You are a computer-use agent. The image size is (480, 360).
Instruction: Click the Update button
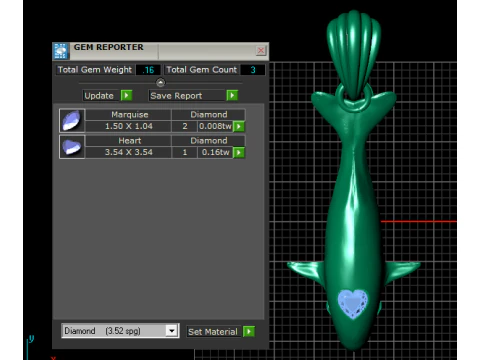pos(101,96)
